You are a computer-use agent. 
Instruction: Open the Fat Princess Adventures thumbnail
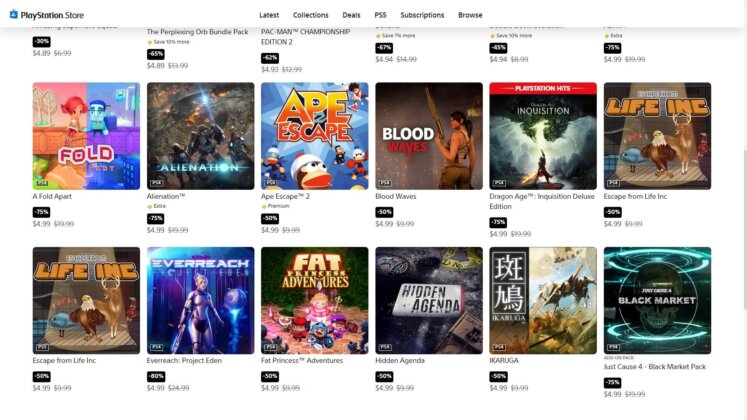(314, 300)
